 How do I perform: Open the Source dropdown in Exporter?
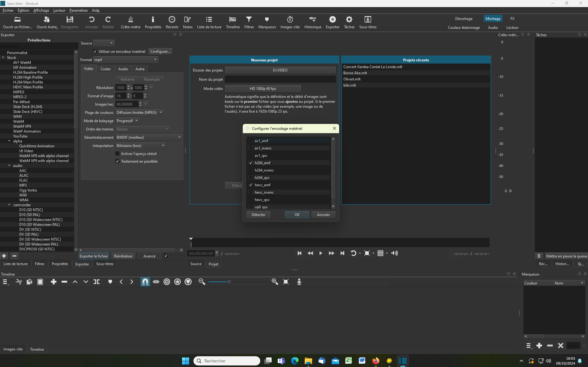point(104,43)
